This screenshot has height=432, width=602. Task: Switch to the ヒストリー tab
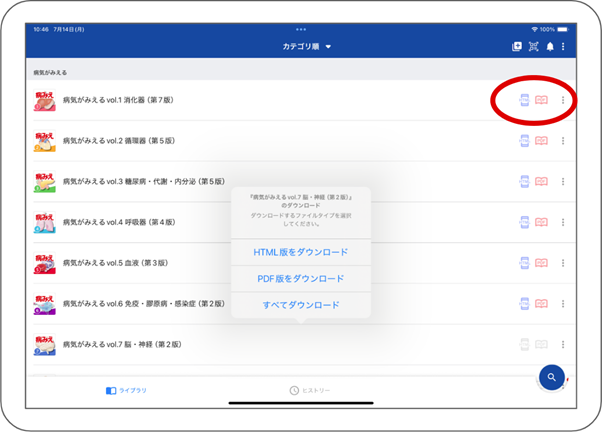310,390
